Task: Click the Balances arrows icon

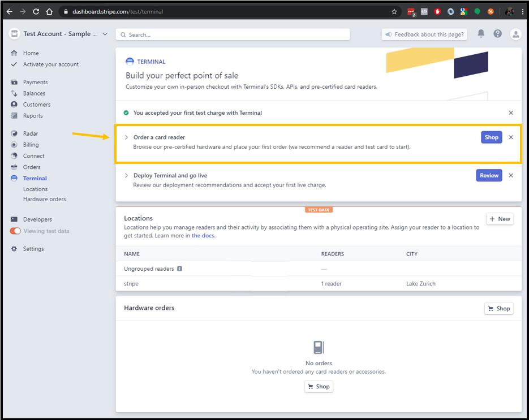Action: click(x=14, y=93)
